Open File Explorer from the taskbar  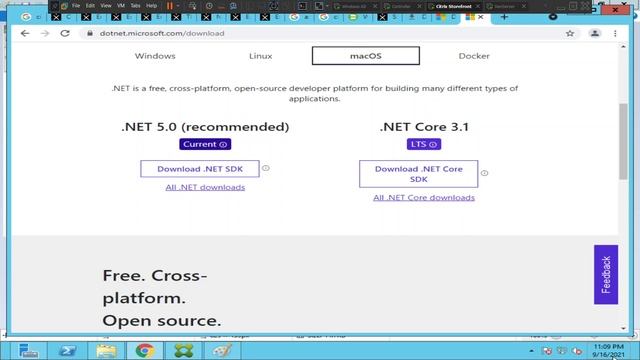(106, 351)
